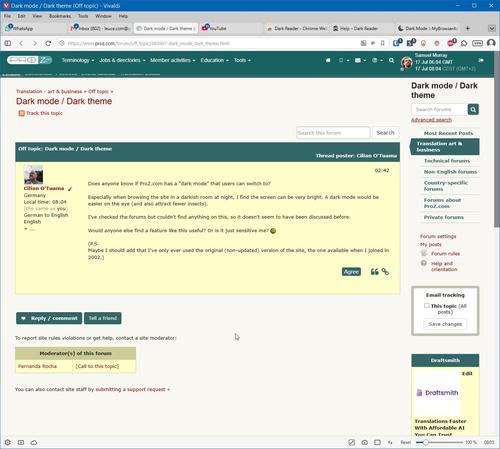Go forward with the browser forward arrow

35,43
